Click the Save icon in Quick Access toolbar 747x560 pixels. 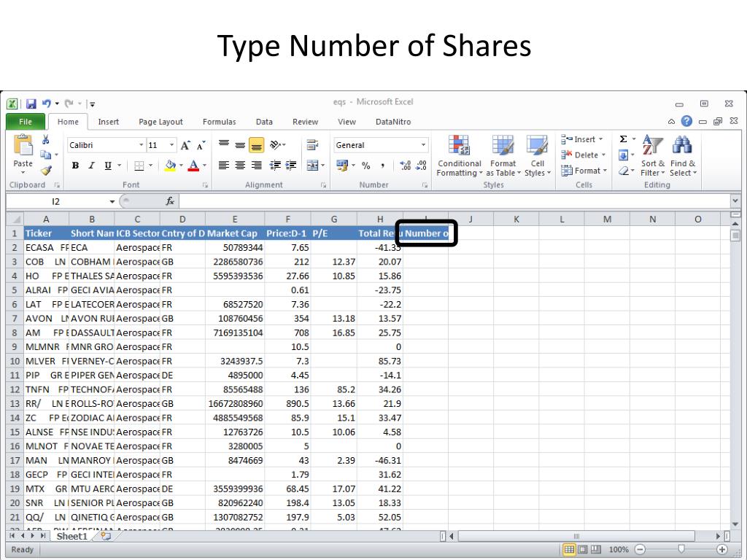pos(31,104)
